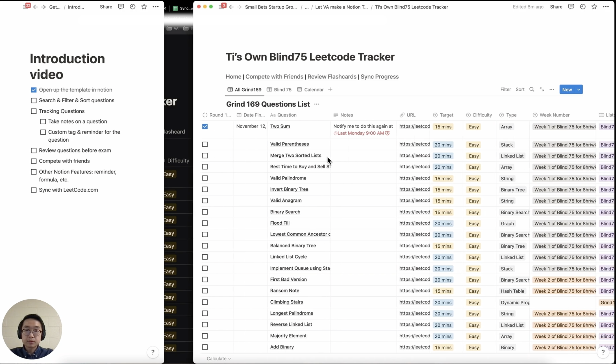Open three-dot menu next to Grind 169 title
The height and width of the screenshot is (364, 616).
[x=316, y=104]
